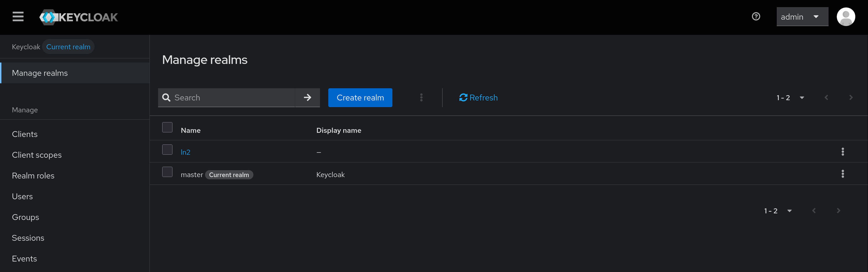
Task: Submit search with the arrow button
Action: pyautogui.click(x=307, y=97)
